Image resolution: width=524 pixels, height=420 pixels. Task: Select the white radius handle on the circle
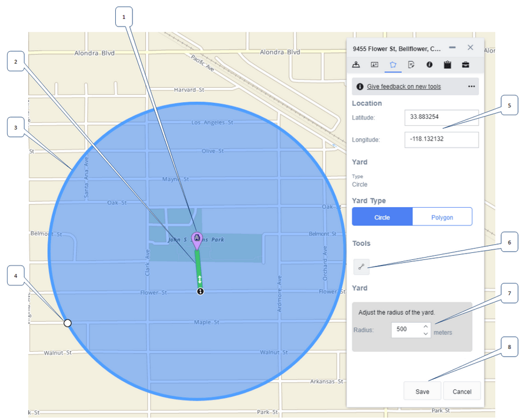click(68, 323)
